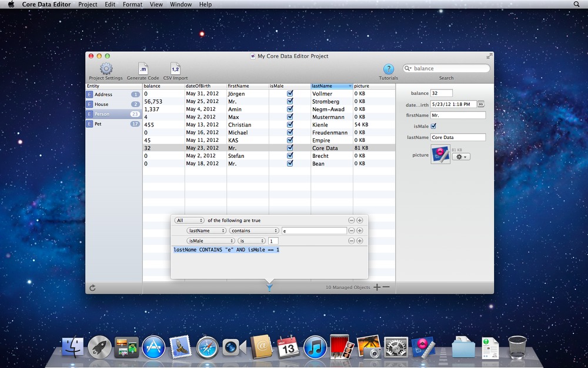
Task: Select the Address entity
Action: pos(113,95)
